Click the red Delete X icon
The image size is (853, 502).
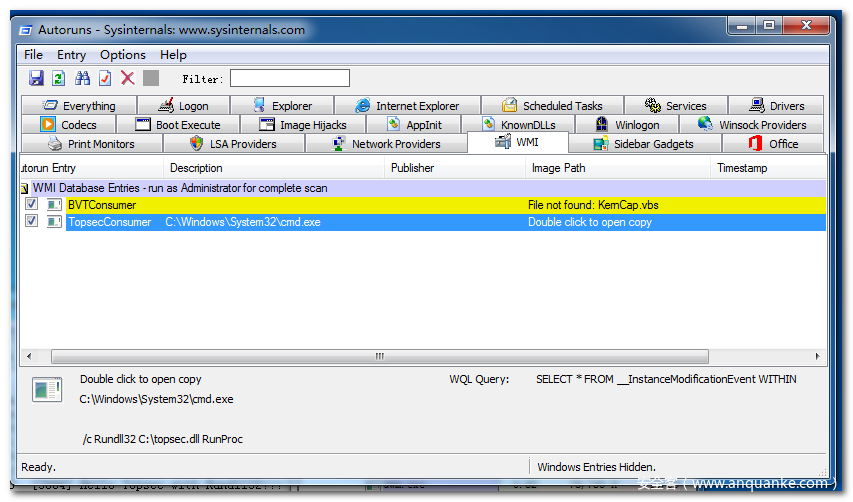[x=128, y=78]
